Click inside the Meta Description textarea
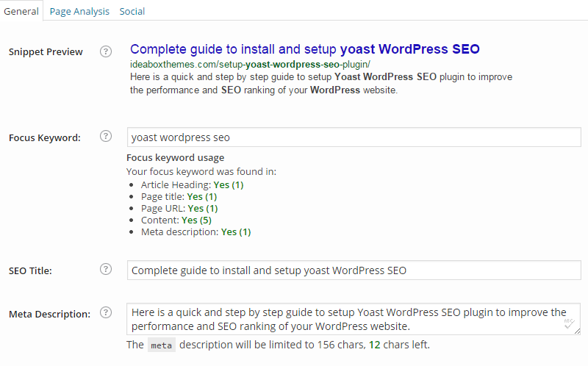Viewport: 588px width, 366px height. point(354,319)
